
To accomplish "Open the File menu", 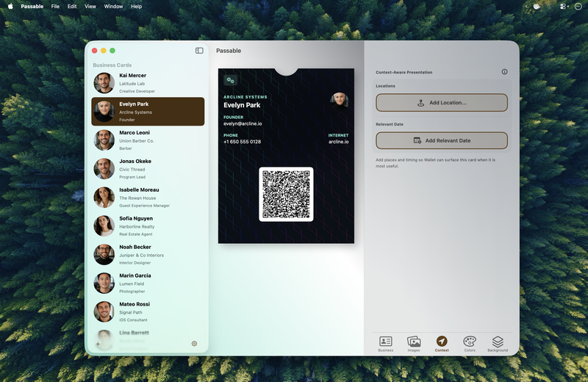I will click(55, 7).
